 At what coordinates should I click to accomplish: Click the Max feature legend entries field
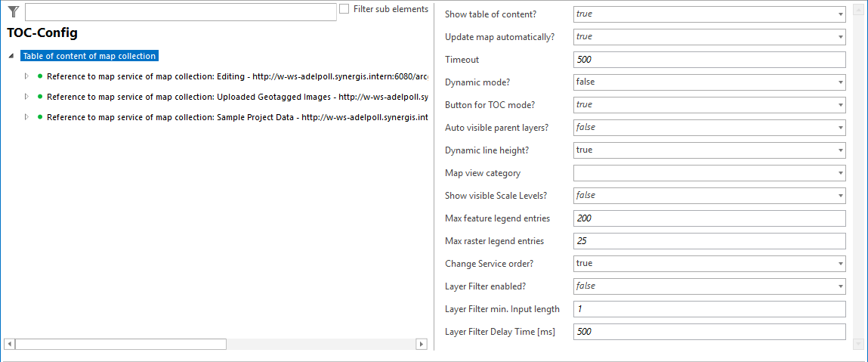[x=709, y=218]
